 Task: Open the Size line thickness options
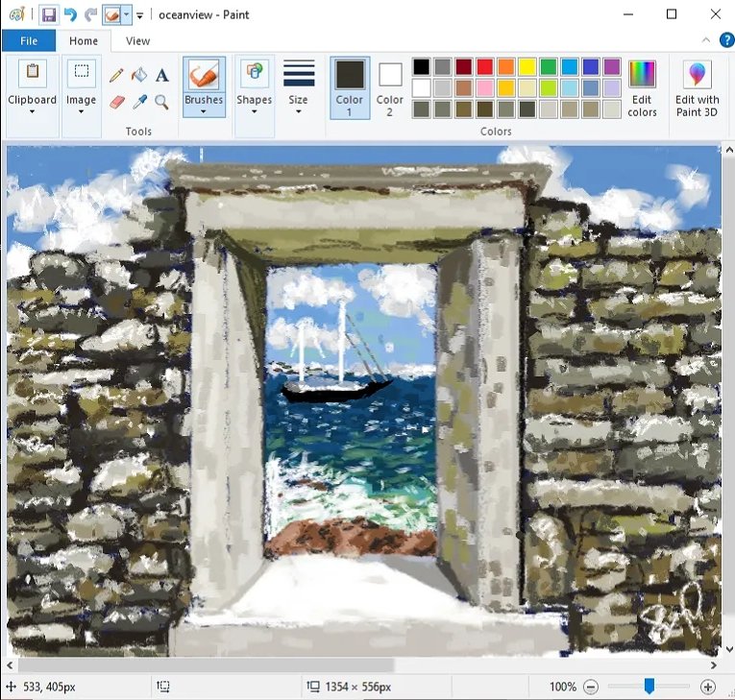coord(299,86)
